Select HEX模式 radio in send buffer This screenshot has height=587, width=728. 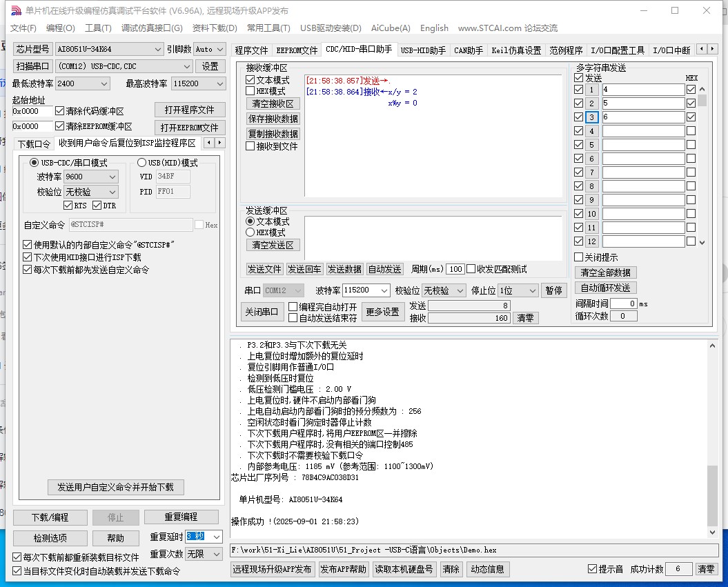(250, 232)
